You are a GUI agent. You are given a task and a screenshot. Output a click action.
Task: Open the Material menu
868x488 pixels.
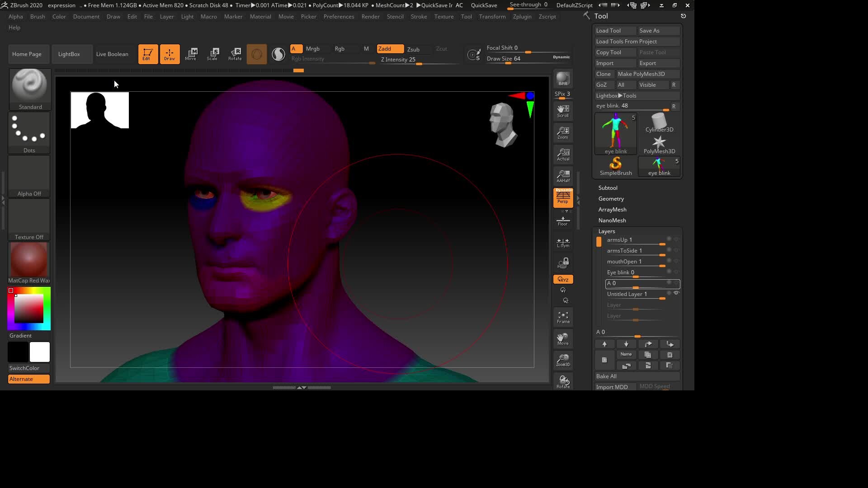click(x=260, y=17)
